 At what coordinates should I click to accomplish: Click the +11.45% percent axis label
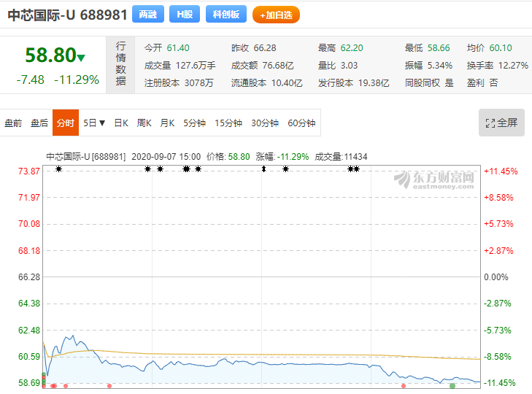click(x=501, y=171)
